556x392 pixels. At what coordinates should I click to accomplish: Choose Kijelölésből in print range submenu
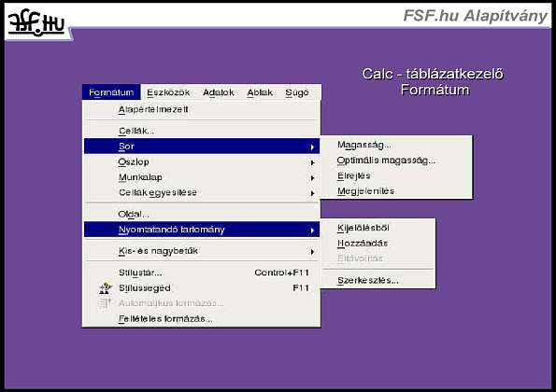378,228
